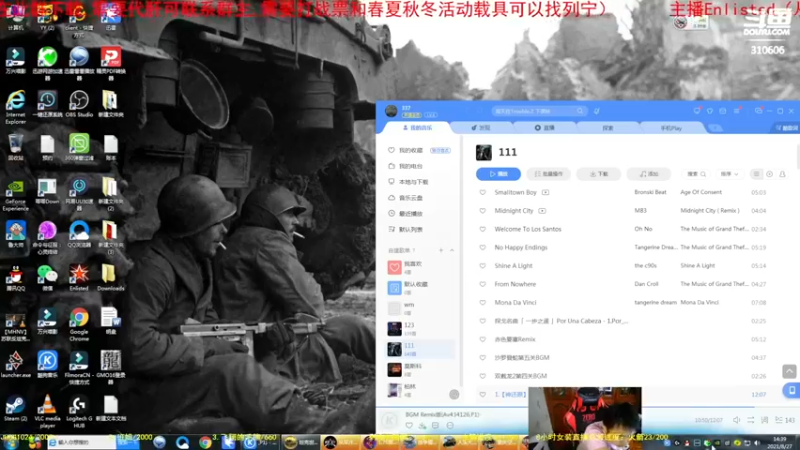Click the circular locate-playing-song icon in playlist toolbar
This screenshot has width=800, height=450.
[x=769, y=174]
